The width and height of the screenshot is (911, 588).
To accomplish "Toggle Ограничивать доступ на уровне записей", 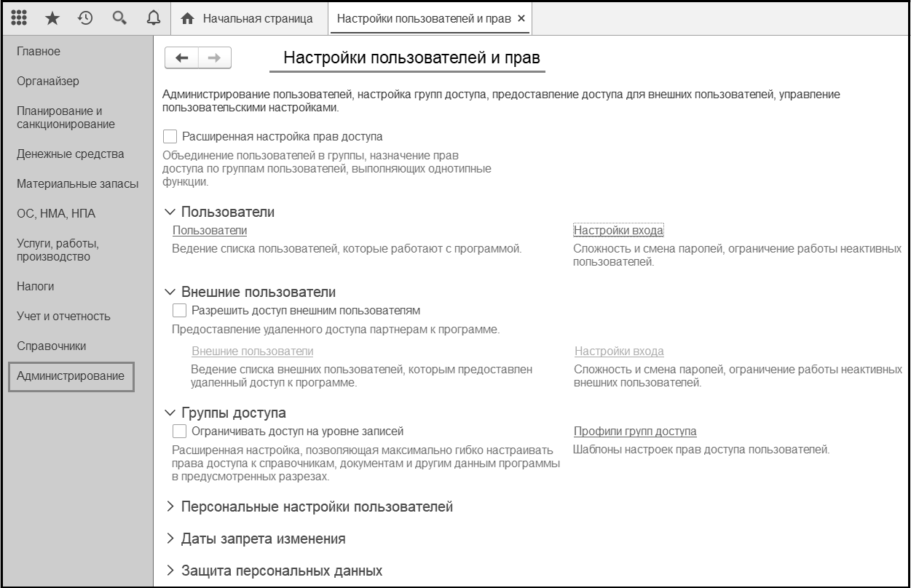I will [180, 432].
